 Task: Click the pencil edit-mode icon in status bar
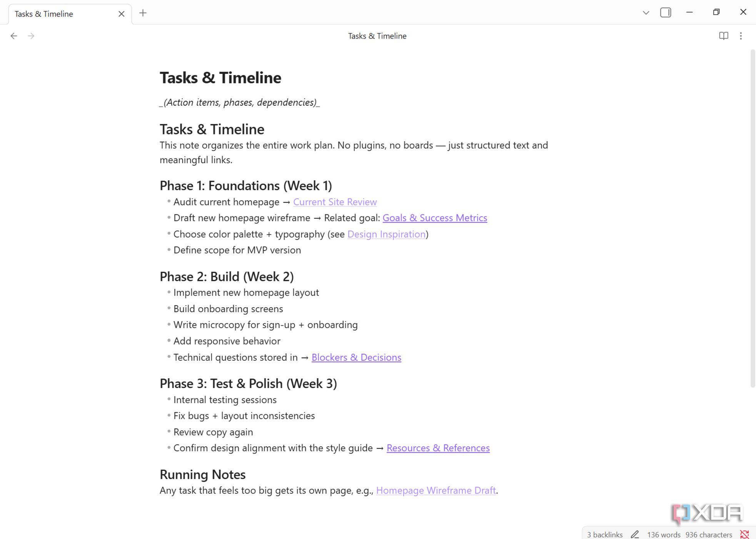point(635,534)
